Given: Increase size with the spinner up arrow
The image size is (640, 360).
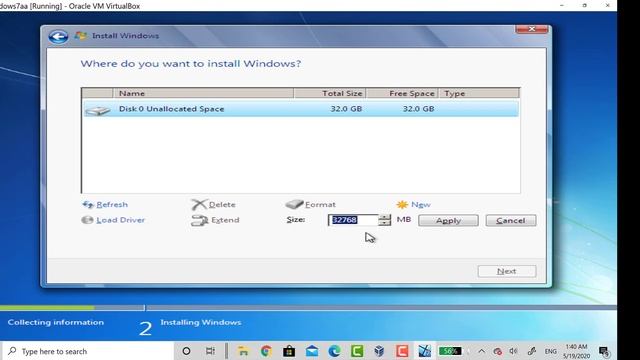Looking at the screenshot, I should point(384,217).
